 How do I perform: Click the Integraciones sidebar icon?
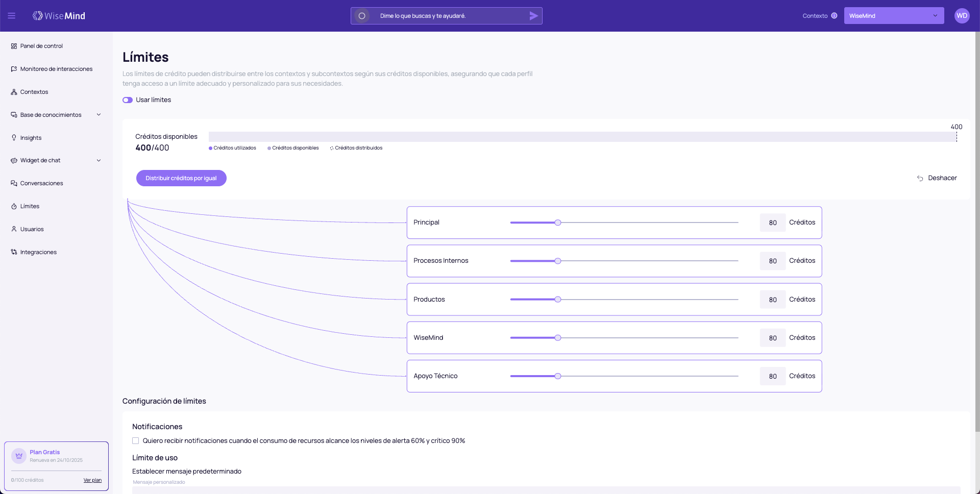14,252
